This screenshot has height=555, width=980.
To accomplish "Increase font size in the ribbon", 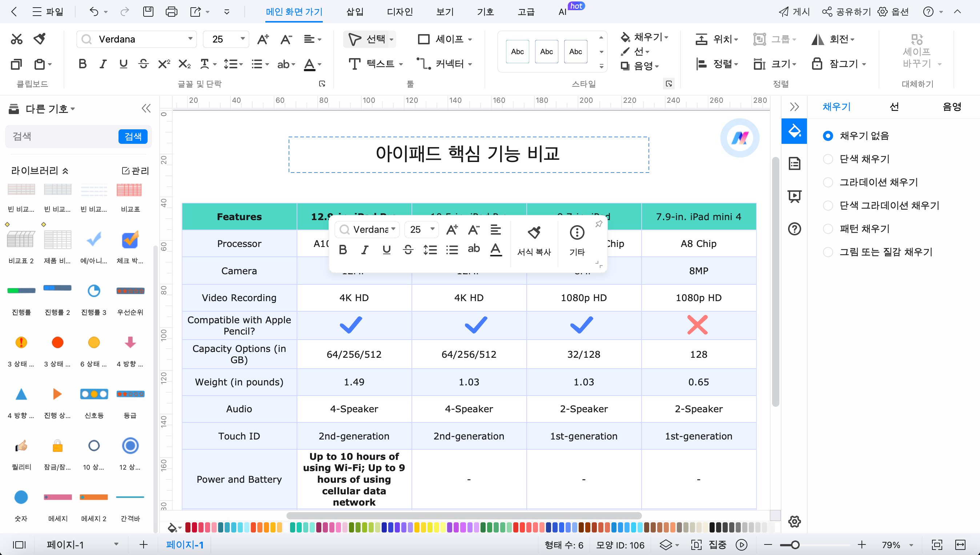I will 263,39.
